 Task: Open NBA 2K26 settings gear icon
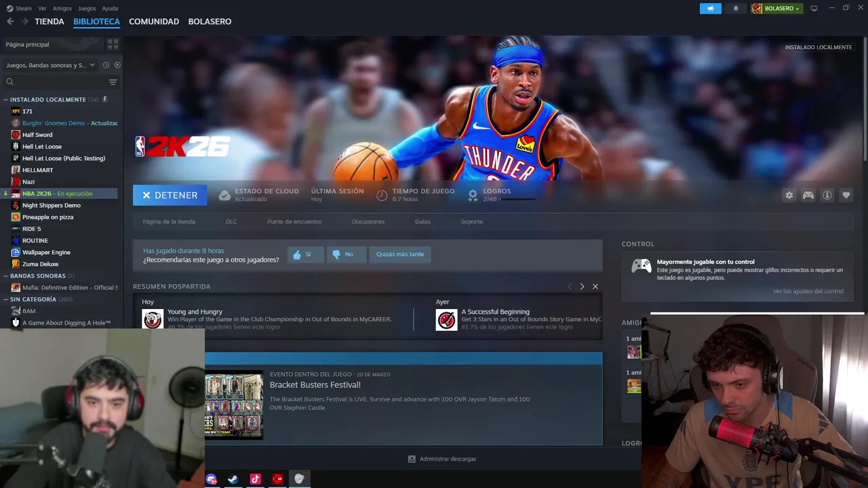click(x=789, y=195)
